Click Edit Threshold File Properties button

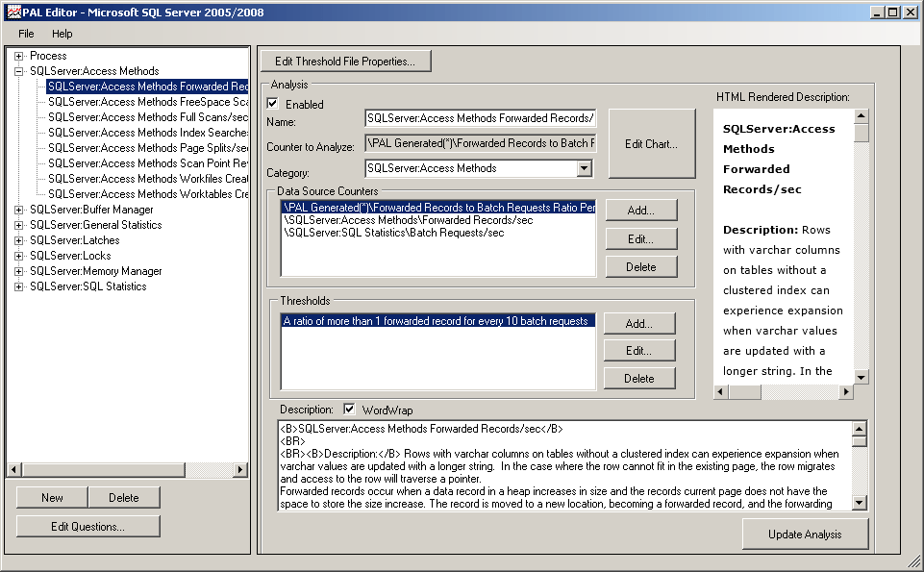345,62
